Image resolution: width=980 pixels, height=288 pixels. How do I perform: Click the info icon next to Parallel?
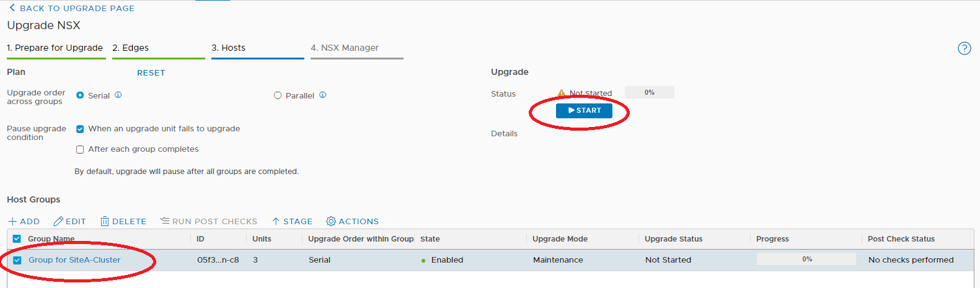pyautogui.click(x=322, y=95)
